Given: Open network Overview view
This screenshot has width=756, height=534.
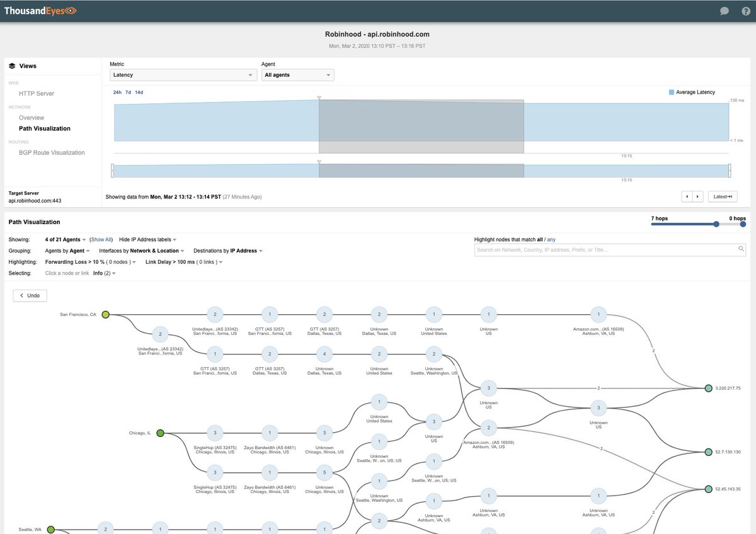Looking at the screenshot, I should pyautogui.click(x=31, y=118).
